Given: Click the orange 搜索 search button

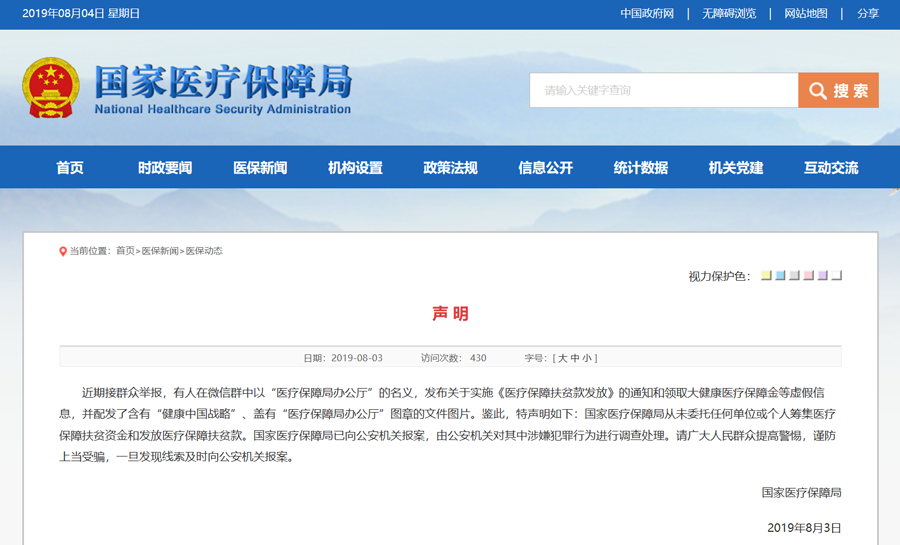Looking at the screenshot, I should [x=838, y=90].
